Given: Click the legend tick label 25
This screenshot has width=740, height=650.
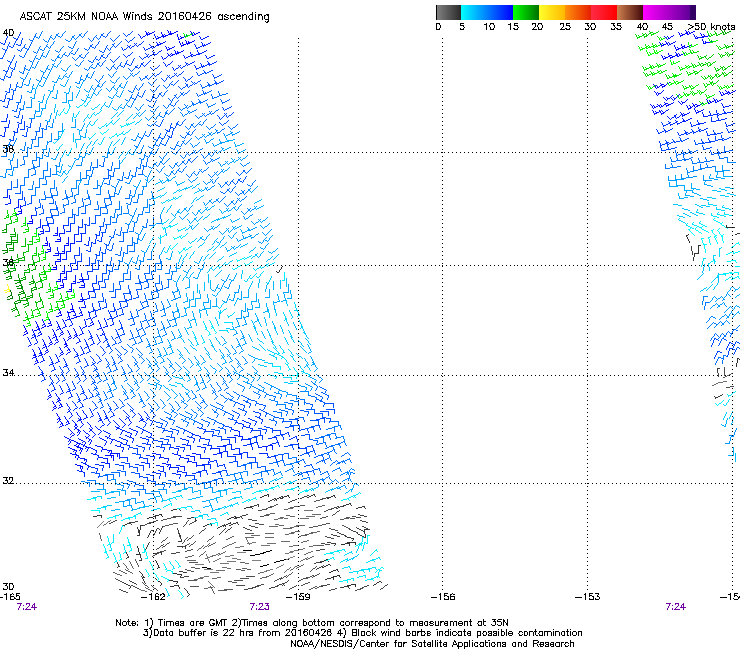Looking at the screenshot, I should coord(565,27).
